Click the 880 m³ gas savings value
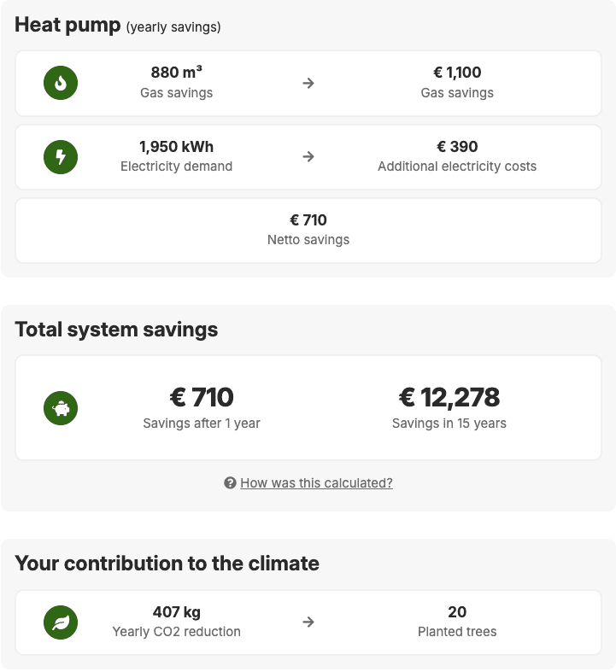 (x=176, y=73)
